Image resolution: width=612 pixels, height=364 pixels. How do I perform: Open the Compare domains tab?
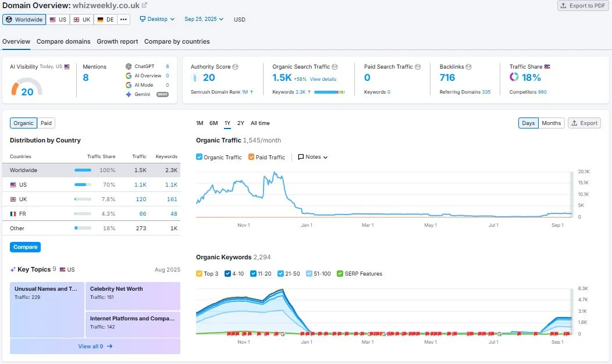coord(63,41)
